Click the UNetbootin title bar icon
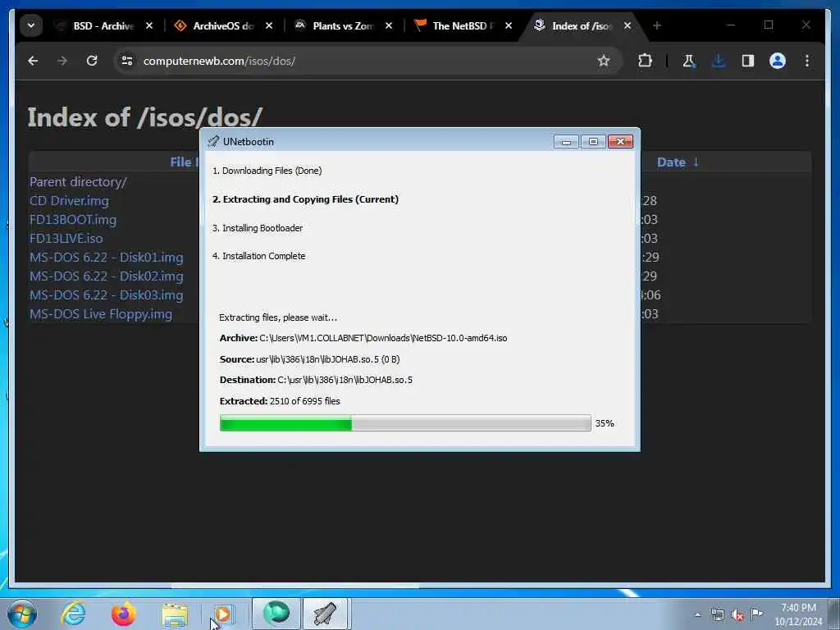Screen dimensions: 840x630 coord(213,141)
